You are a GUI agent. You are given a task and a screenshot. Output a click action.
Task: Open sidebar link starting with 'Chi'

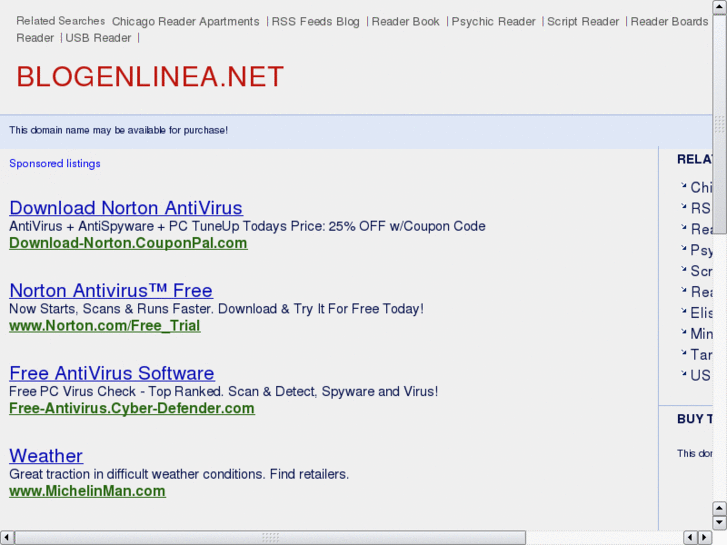pyautogui.click(x=701, y=187)
